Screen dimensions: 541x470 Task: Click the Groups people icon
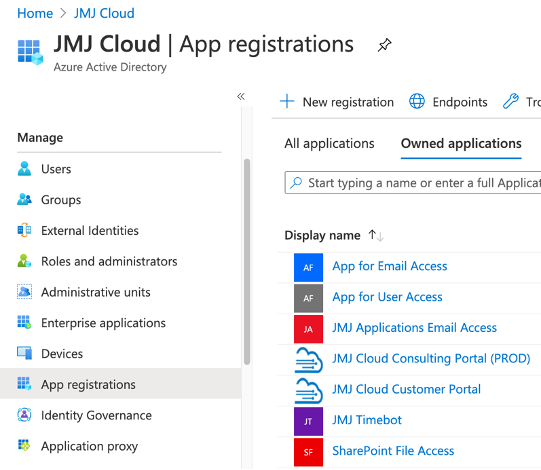pyautogui.click(x=24, y=199)
